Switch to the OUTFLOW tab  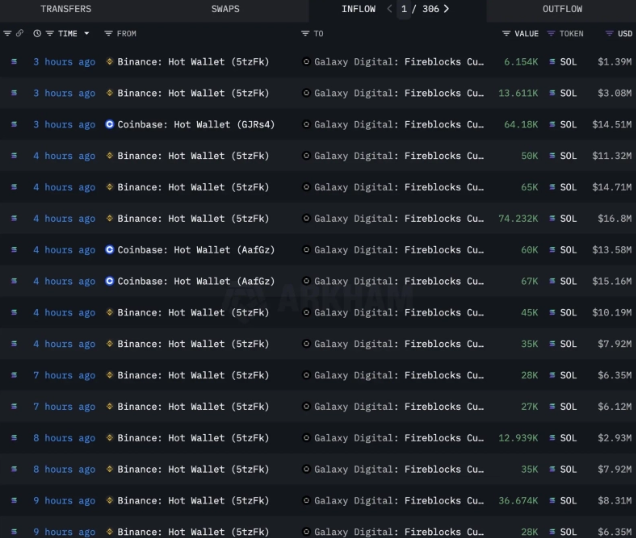pos(562,9)
